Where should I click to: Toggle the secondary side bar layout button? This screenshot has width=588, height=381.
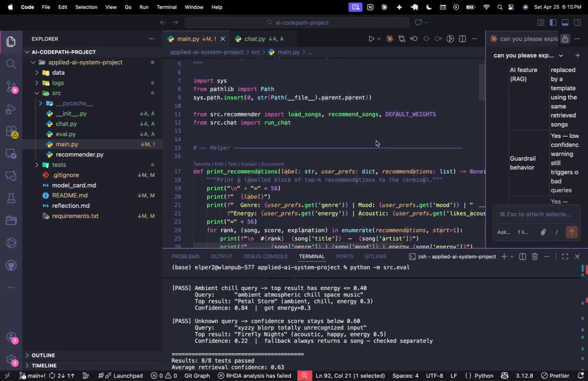point(577,23)
